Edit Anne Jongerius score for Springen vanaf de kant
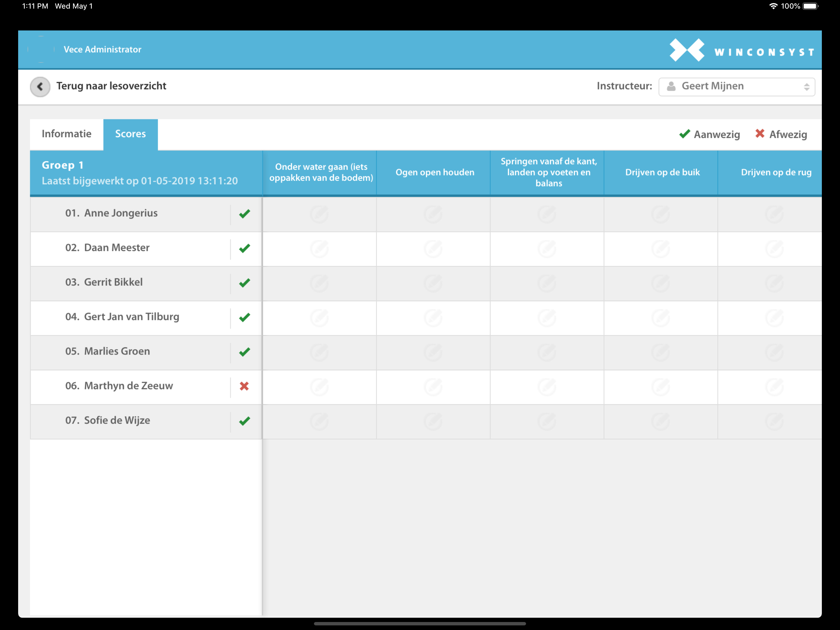 point(547,214)
